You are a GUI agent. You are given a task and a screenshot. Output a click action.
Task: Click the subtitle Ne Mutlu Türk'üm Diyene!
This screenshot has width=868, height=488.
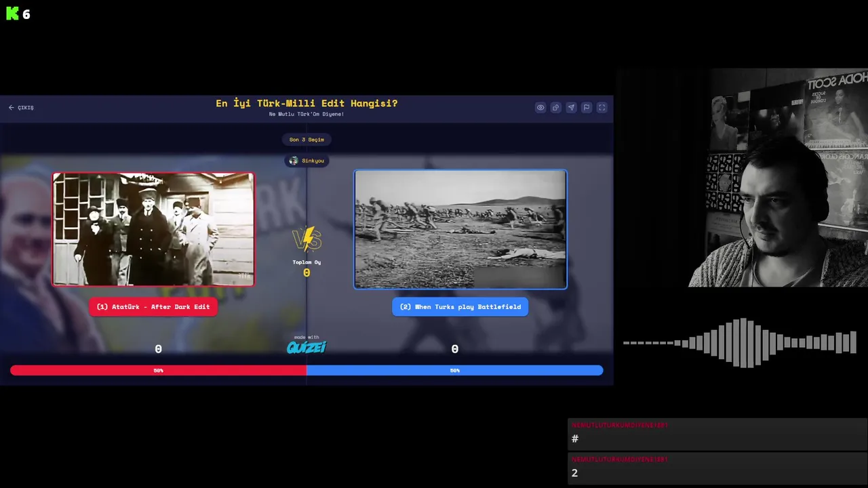click(307, 115)
